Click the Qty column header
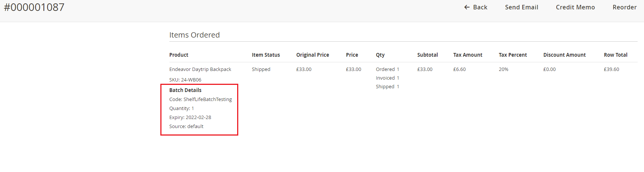This screenshot has height=172, width=644. (x=380, y=55)
